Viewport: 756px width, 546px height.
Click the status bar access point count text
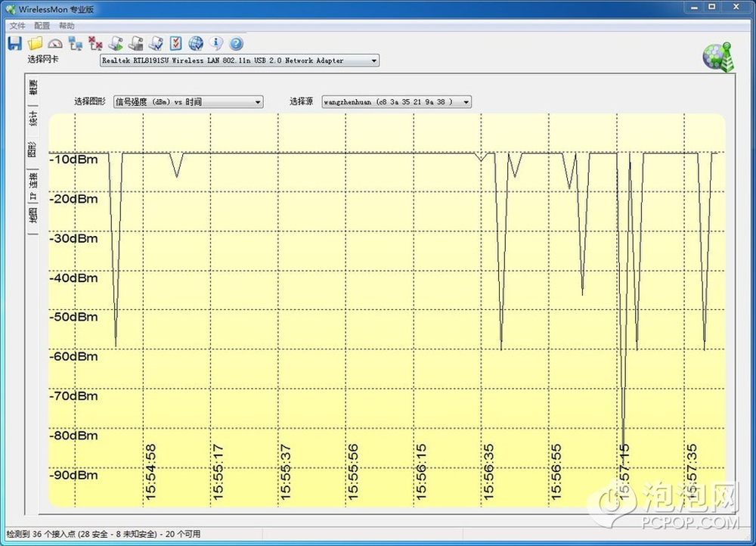click(103, 534)
